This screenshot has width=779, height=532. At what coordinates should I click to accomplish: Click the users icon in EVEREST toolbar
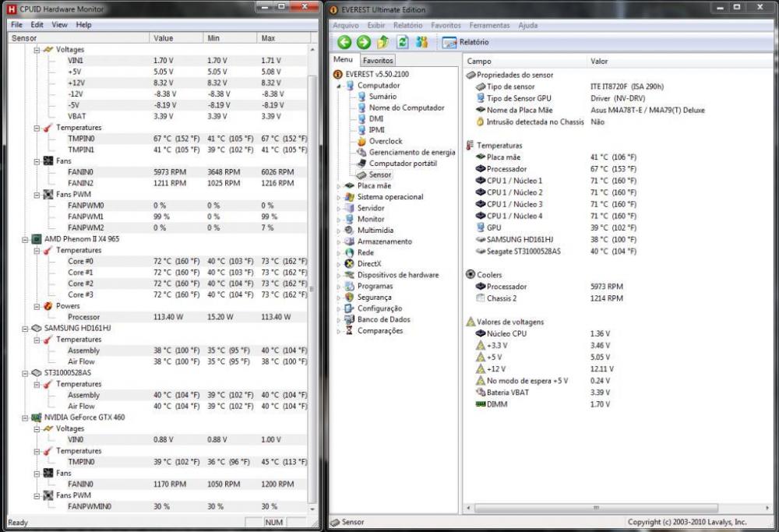(x=421, y=42)
